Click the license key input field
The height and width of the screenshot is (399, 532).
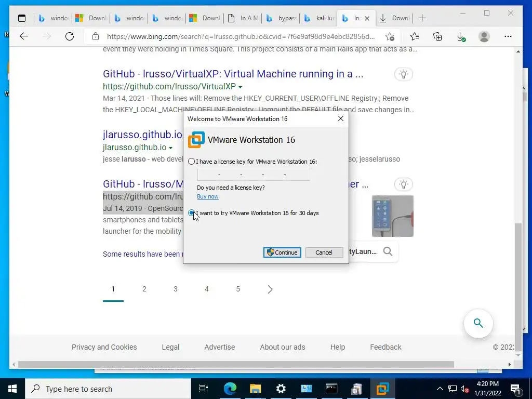254,175
